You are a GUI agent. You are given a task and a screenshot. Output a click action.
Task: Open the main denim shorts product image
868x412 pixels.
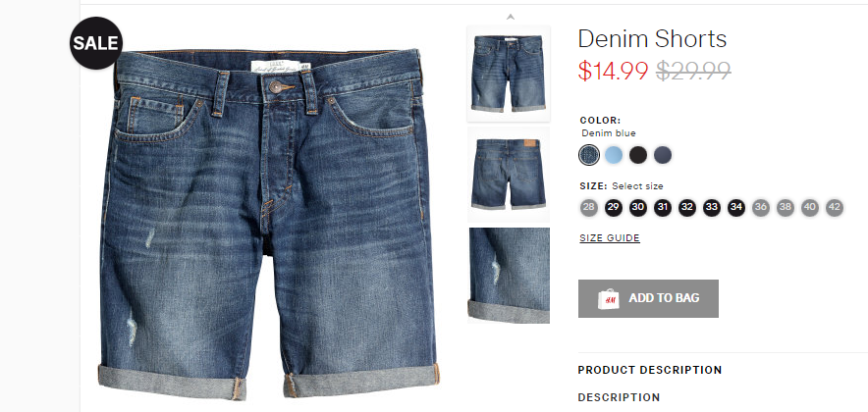pos(268,224)
